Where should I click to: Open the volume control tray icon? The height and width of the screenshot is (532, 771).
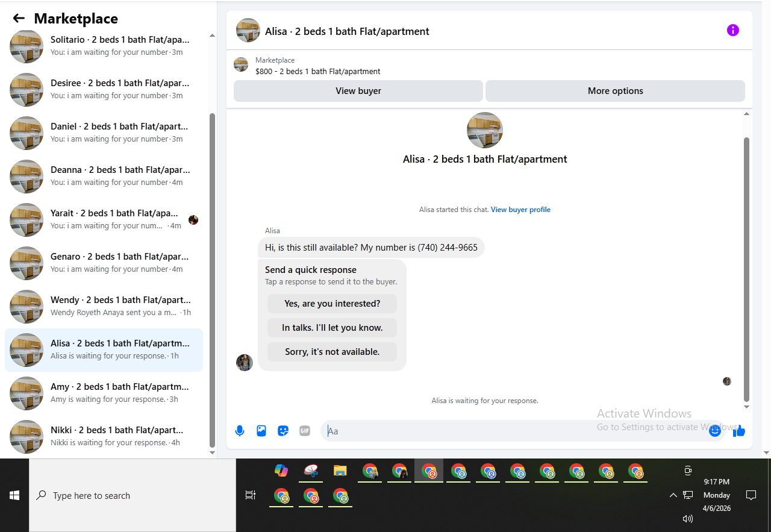point(688,518)
